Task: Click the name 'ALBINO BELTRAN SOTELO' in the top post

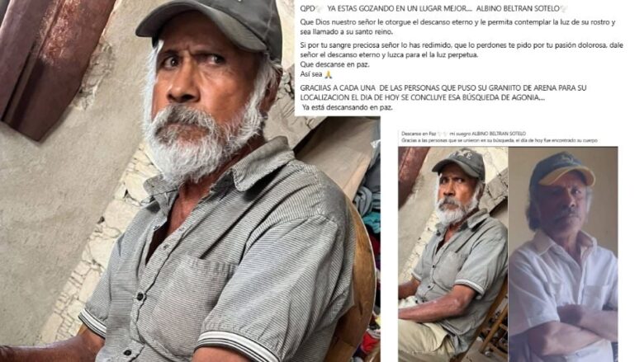Action: click(518, 8)
